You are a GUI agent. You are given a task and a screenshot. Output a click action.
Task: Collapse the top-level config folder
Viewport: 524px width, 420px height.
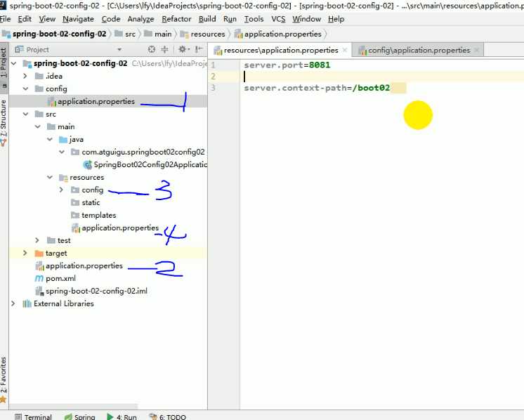pos(25,89)
